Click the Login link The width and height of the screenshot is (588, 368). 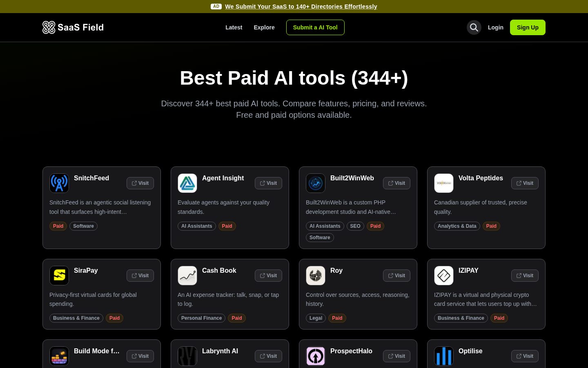click(x=496, y=27)
